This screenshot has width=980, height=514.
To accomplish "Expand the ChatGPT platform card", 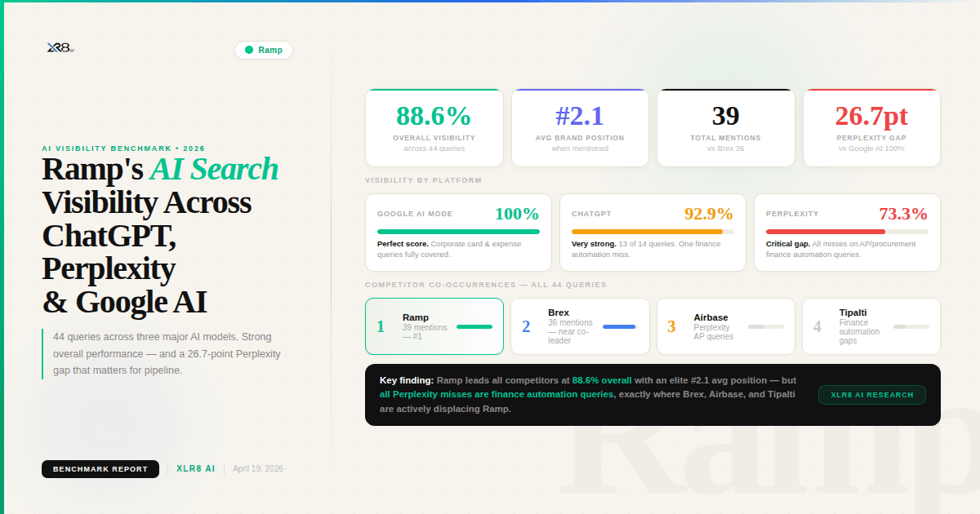I will coord(653,233).
